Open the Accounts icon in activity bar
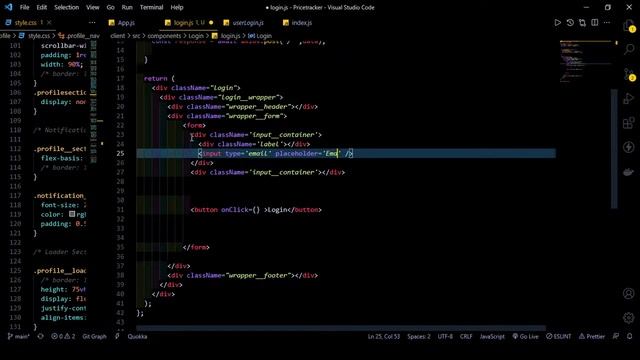 pos(629,293)
